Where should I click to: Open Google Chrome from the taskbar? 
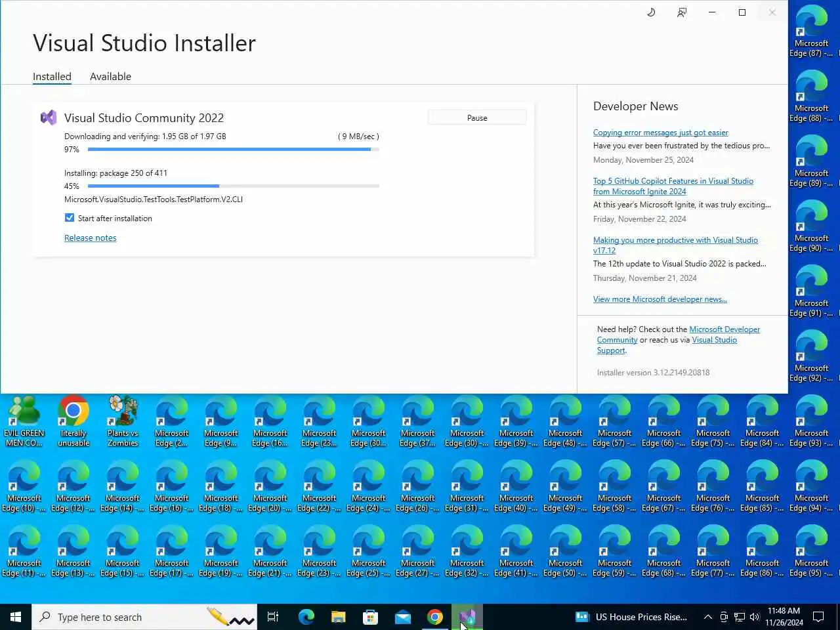pos(434,617)
